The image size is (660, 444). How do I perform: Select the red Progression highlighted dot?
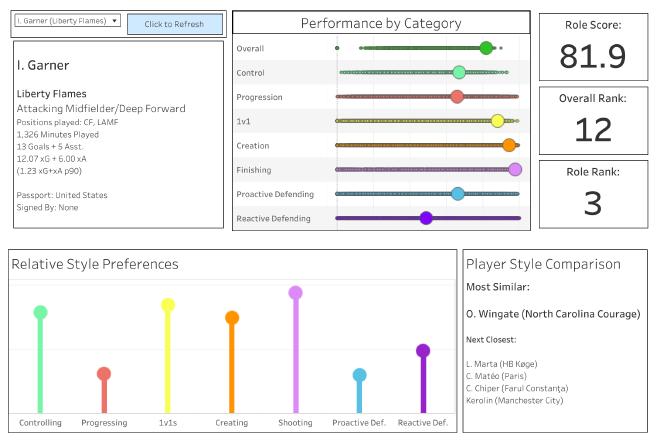point(457,97)
